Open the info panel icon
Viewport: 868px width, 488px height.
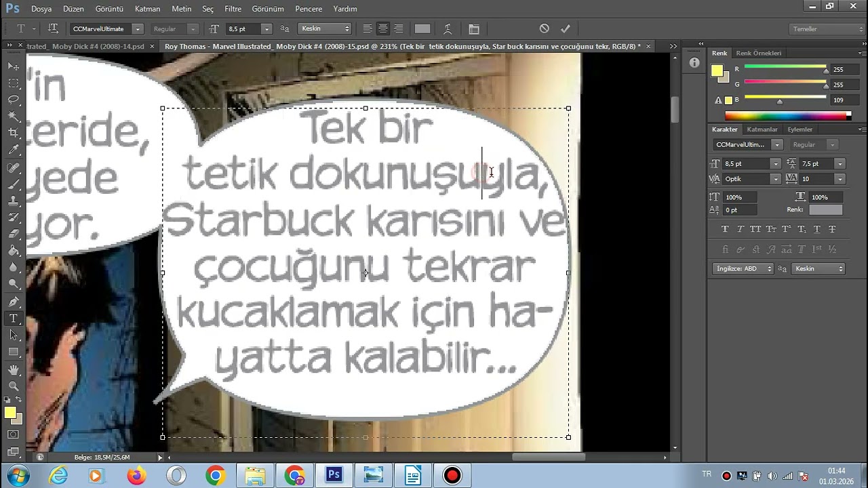(694, 62)
